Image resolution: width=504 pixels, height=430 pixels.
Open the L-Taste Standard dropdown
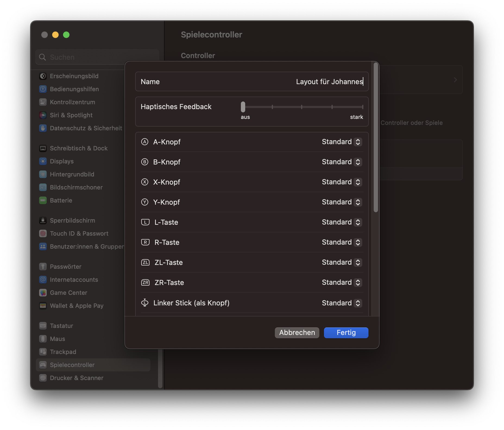point(342,222)
